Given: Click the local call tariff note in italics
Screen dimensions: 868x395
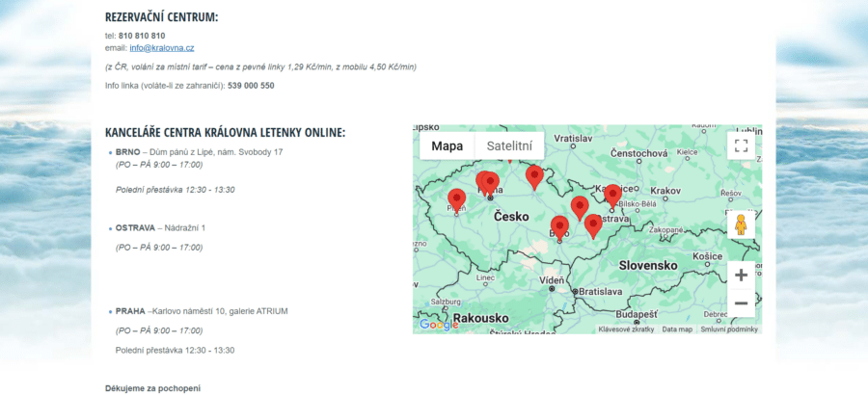Looking at the screenshot, I should (260, 66).
